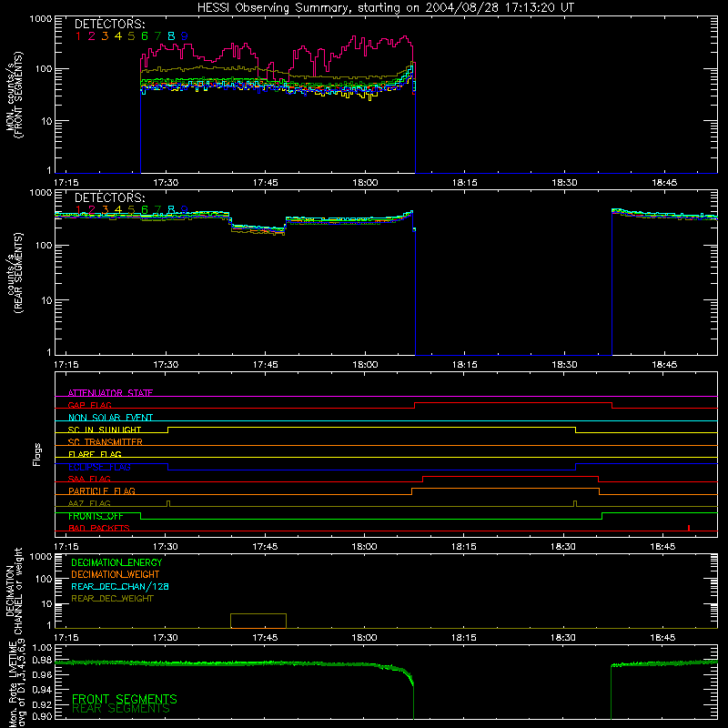Click the 0.98 value on the livetime axis
728x728 pixels.
(x=42, y=661)
